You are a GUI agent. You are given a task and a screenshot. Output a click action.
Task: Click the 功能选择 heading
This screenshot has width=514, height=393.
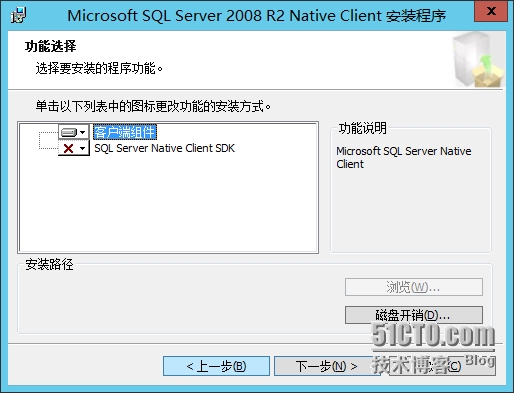pos(51,46)
